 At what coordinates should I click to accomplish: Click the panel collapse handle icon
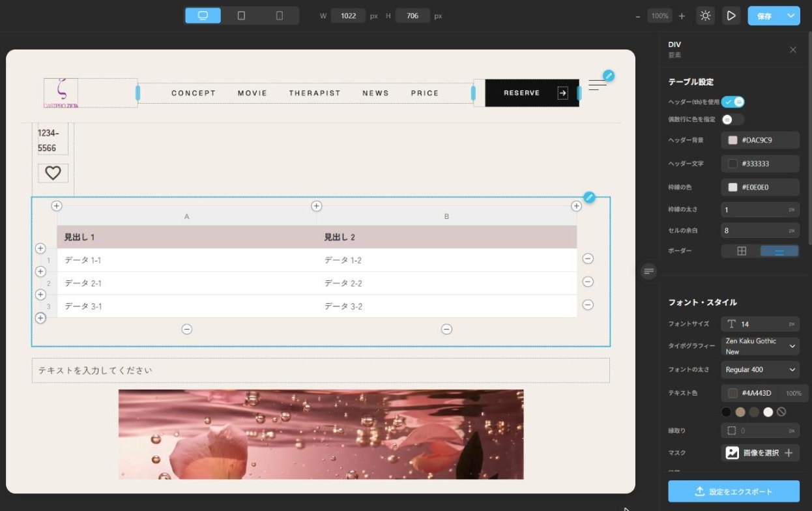648,271
